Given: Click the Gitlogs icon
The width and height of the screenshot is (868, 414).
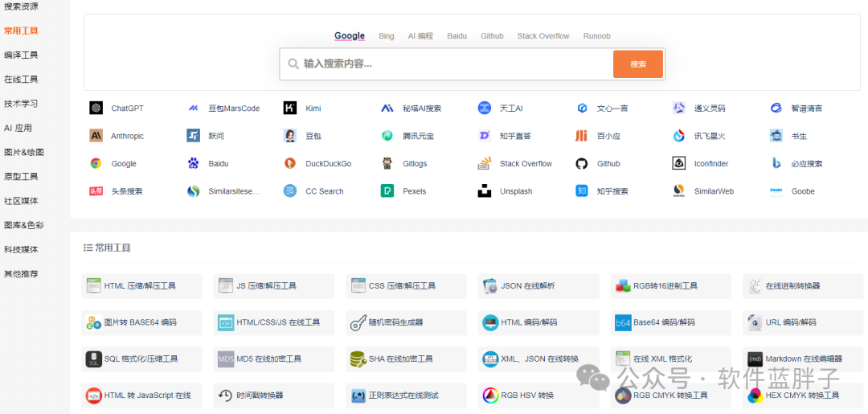Looking at the screenshot, I should (x=387, y=163).
